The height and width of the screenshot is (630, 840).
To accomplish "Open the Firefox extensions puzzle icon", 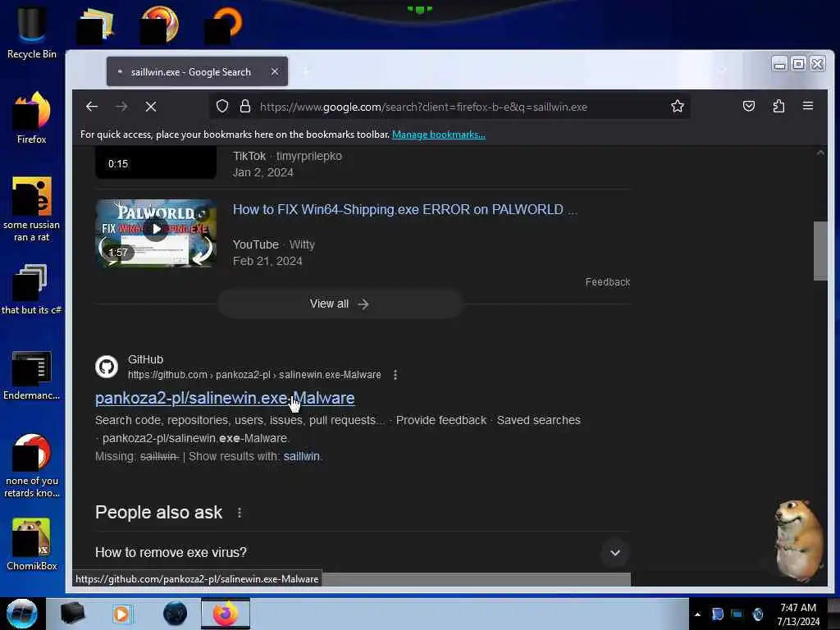I will [778, 106].
